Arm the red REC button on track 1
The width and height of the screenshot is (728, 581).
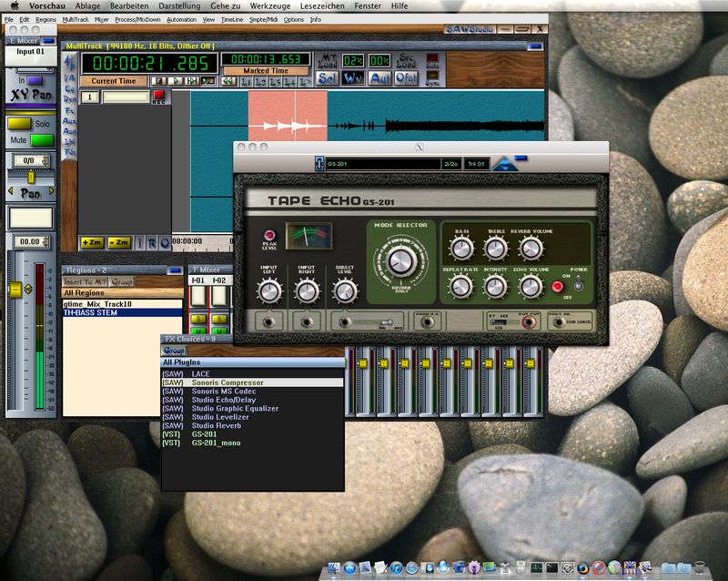[x=158, y=97]
